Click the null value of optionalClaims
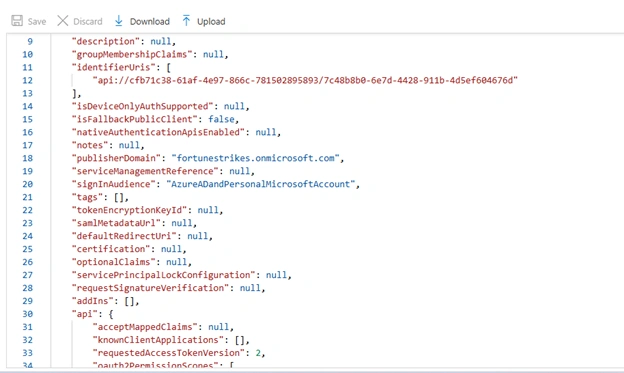 (176, 262)
